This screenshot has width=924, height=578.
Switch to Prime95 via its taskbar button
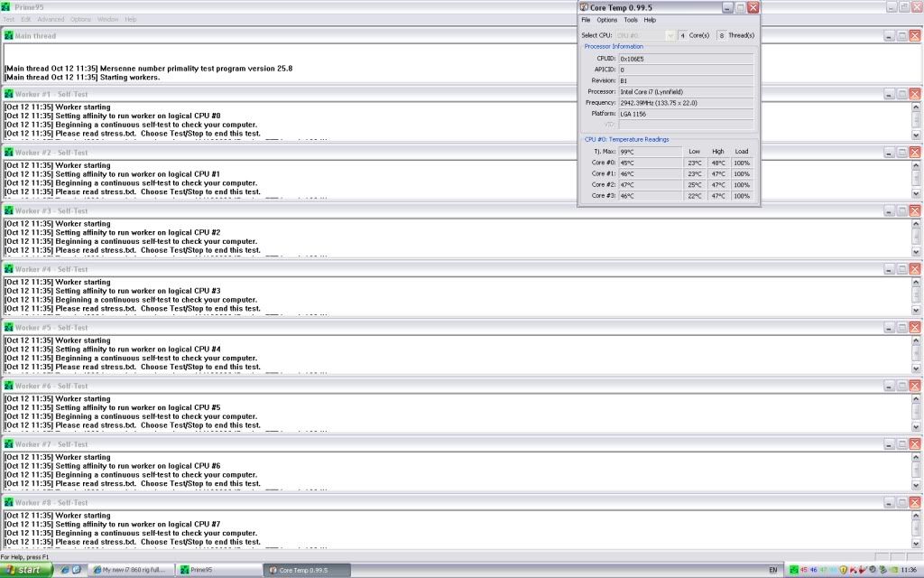pos(219,570)
